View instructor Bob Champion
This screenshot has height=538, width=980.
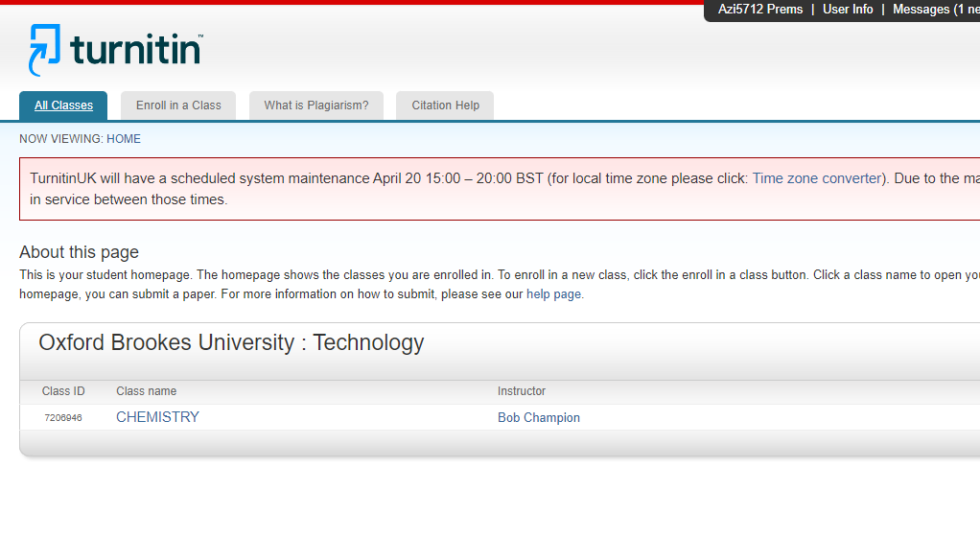[539, 417]
